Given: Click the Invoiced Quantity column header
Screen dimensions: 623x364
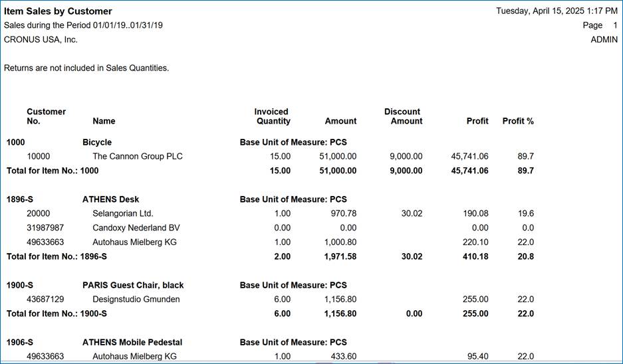Looking at the screenshot, I should pos(273,116).
